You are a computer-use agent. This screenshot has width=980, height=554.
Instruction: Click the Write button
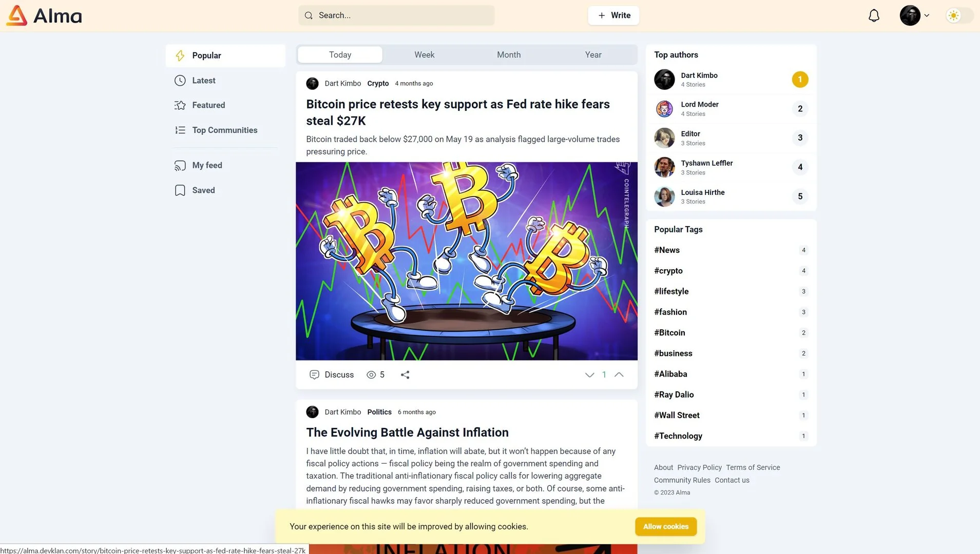613,15
